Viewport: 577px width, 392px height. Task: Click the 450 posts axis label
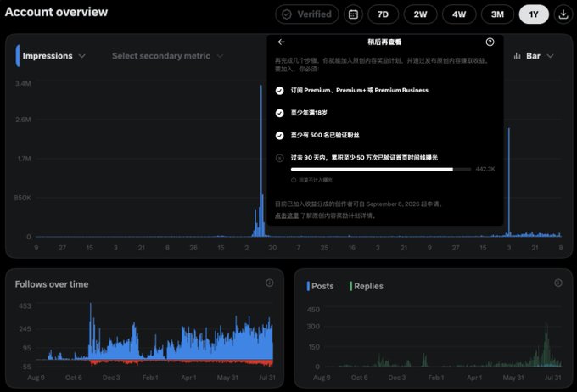[x=313, y=310]
